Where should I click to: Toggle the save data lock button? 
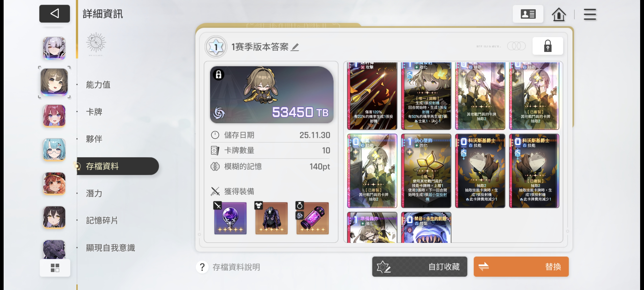tap(548, 46)
